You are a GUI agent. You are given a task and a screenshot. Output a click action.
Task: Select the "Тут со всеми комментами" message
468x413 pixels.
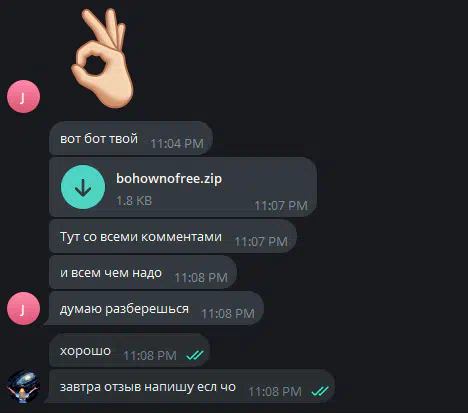(x=173, y=236)
